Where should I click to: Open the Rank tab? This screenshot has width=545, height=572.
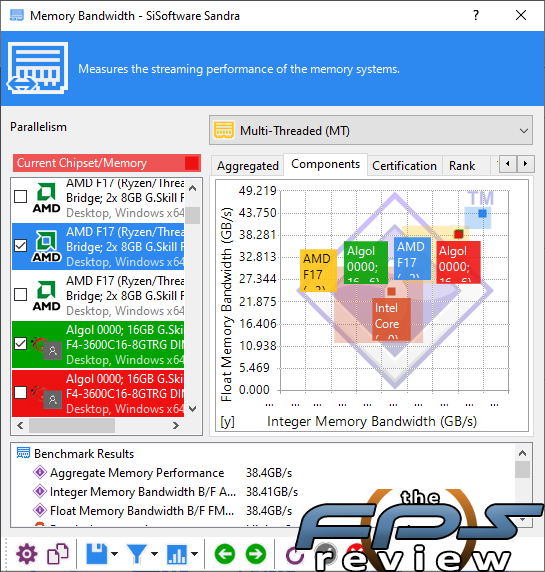click(462, 166)
